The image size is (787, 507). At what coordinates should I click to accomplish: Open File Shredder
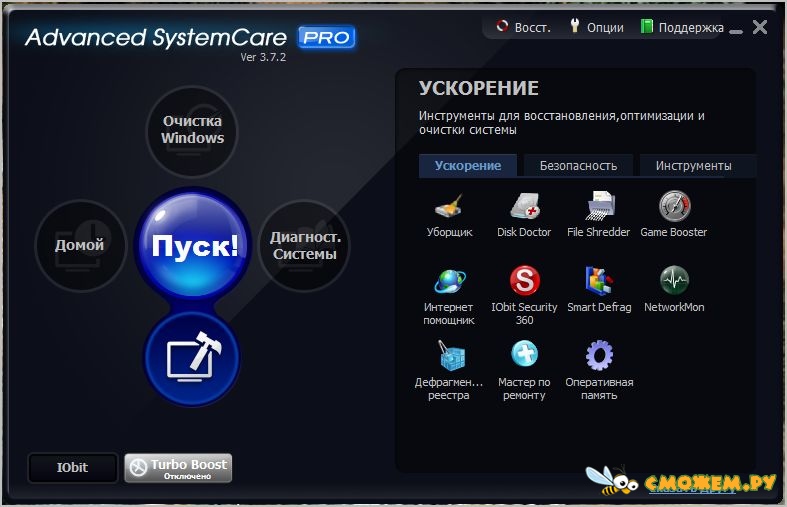pyautogui.click(x=598, y=215)
